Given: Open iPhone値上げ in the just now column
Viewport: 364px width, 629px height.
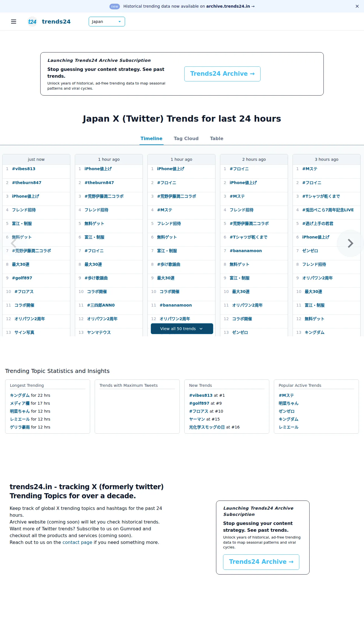Looking at the screenshot, I should tap(26, 196).
